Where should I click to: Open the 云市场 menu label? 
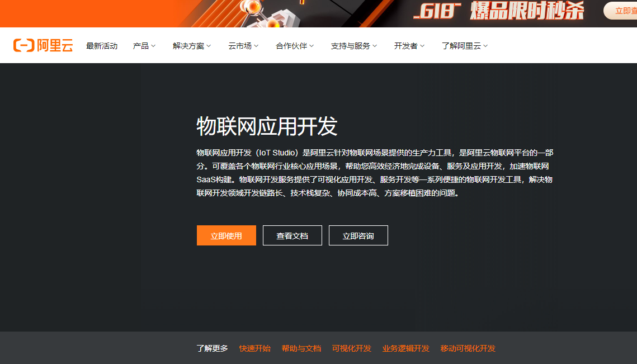[x=240, y=46]
